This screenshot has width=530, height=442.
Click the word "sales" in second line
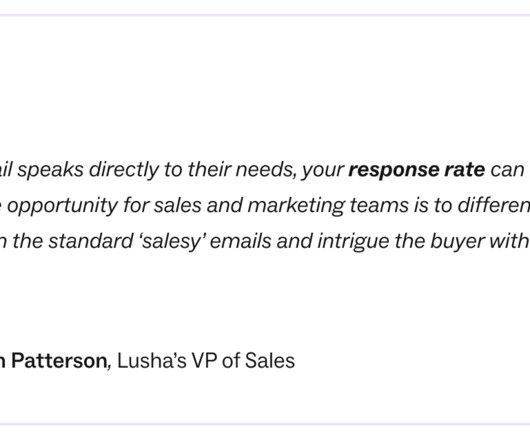click(178, 205)
